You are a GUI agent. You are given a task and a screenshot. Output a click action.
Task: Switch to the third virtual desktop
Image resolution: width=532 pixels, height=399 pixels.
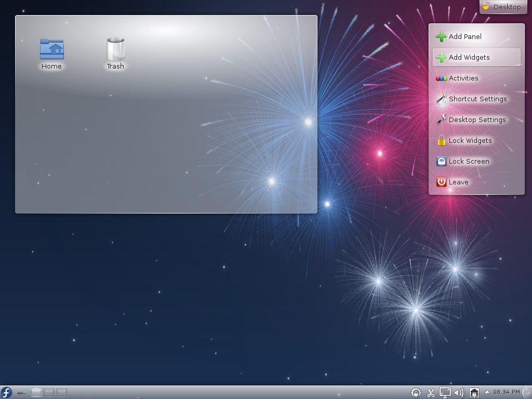pyautogui.click(x=62, y=392)
